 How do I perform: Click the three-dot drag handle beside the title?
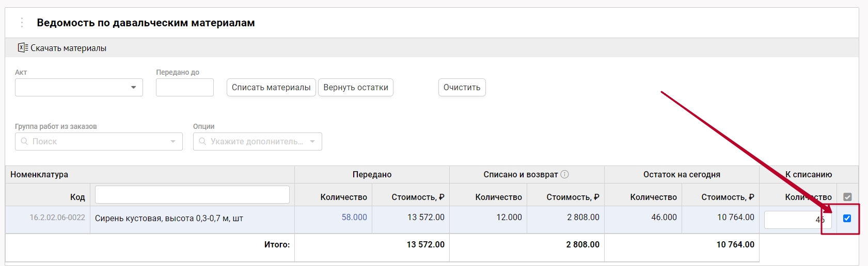pos(22,23)
